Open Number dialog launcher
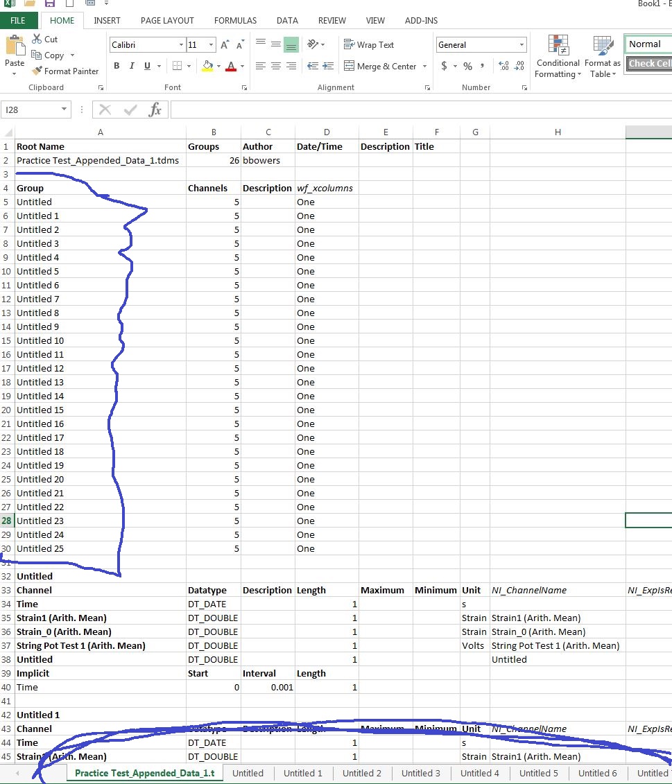The width and height of the screenshot is (672, 784). (x=524, y=87)
